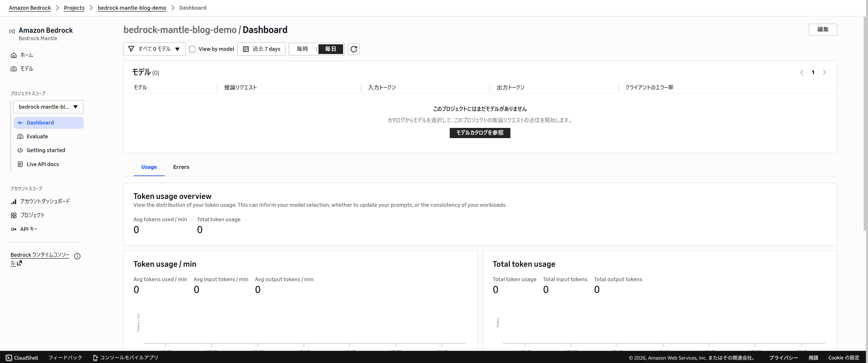868x363 pixels.
Task: Switch time granularity to 毎時
Action: tap(303, 49)
